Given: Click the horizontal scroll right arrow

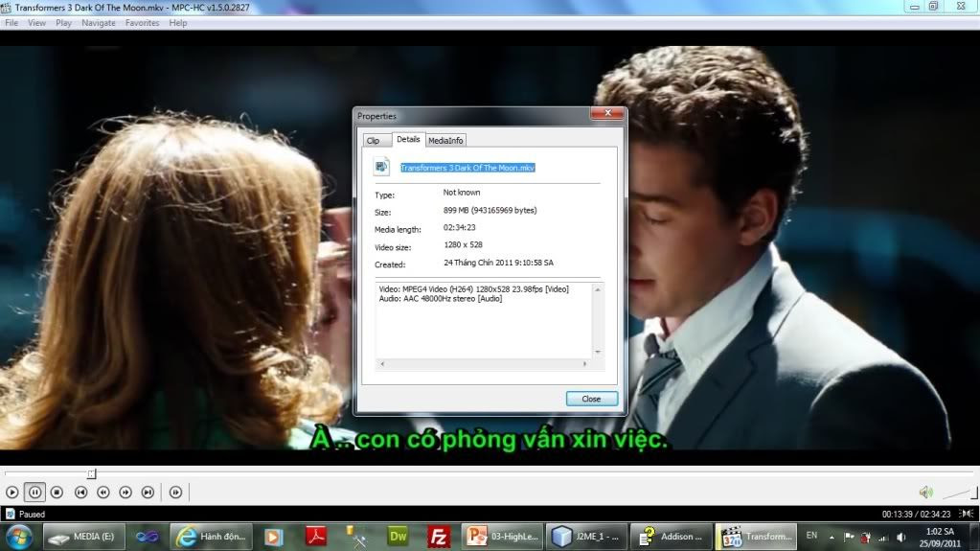Looking at the screenshot, I should pyautogui.click(x=585, y=364).
